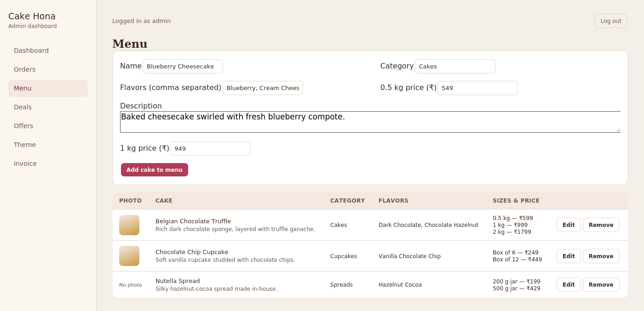Select 'Chocolate Chip Cupcake' cake name
This screenshot has width=644, height=311.
[192, 252]
